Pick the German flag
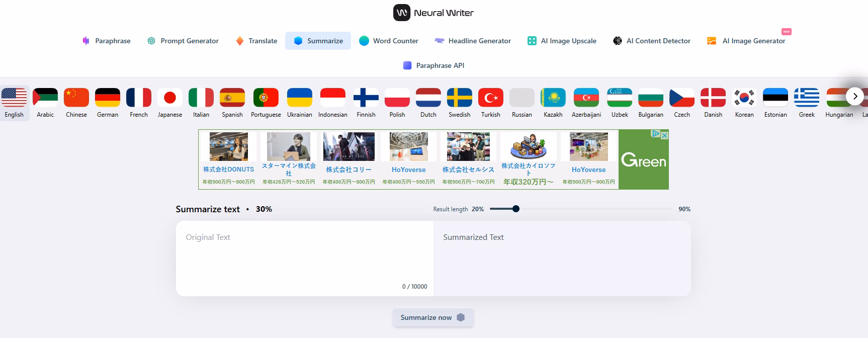868x338 pixels. click(108, 98)
